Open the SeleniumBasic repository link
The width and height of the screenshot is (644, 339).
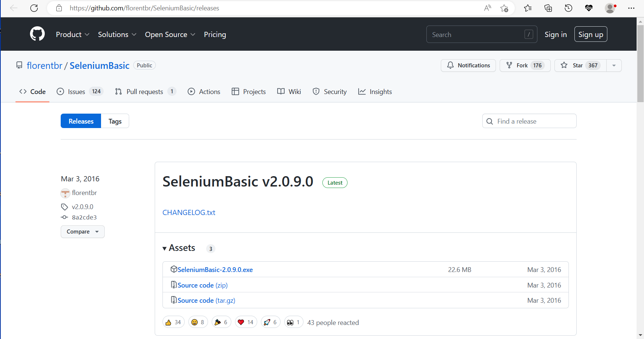point(100,66)
